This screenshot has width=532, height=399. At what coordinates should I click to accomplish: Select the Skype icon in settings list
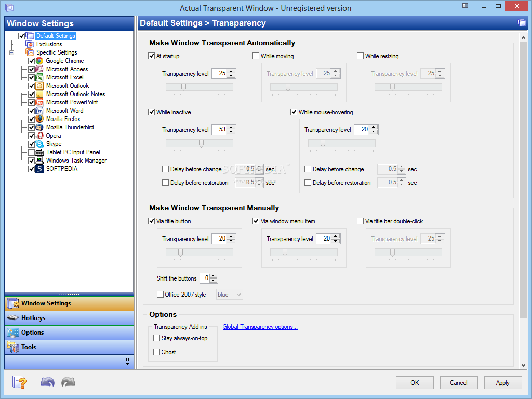point(39,144)
